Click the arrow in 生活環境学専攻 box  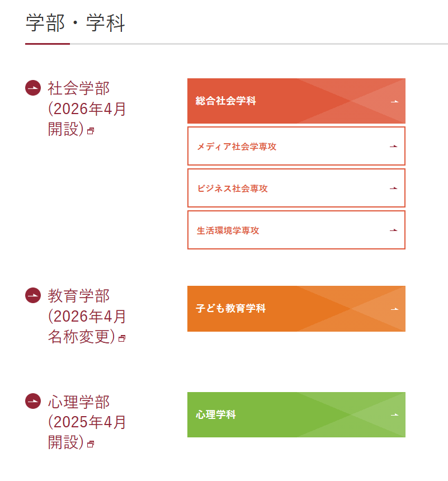coord(393,230)
